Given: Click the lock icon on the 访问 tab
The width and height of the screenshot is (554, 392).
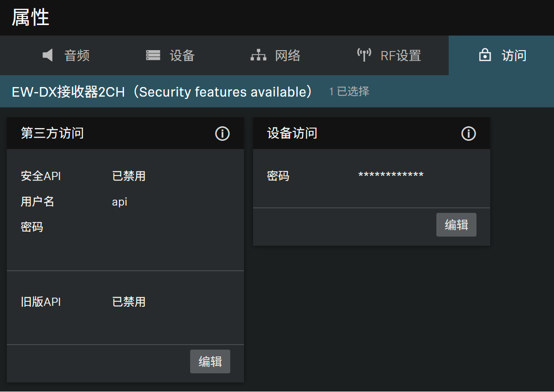Looking at the screenshot, I should 485,55.
